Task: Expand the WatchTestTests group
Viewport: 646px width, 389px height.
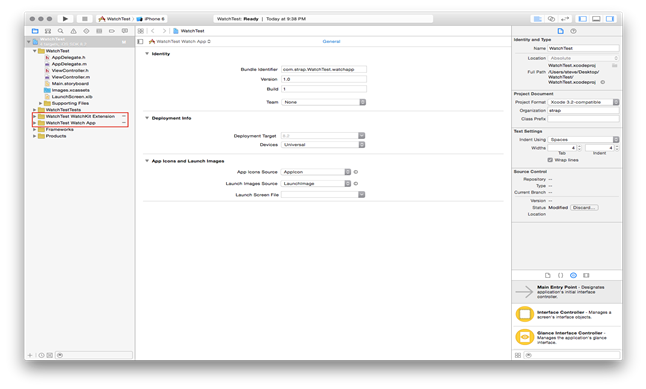Action: (35, 110)
